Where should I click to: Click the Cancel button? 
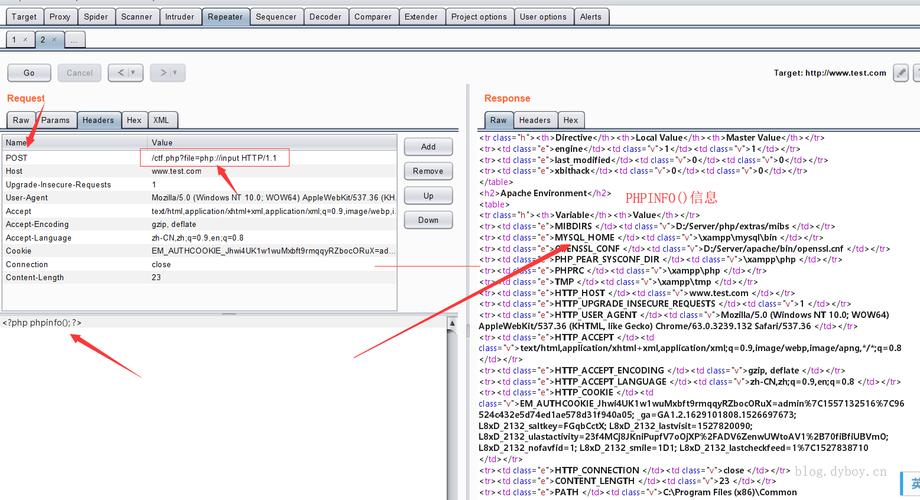point(79,73)
